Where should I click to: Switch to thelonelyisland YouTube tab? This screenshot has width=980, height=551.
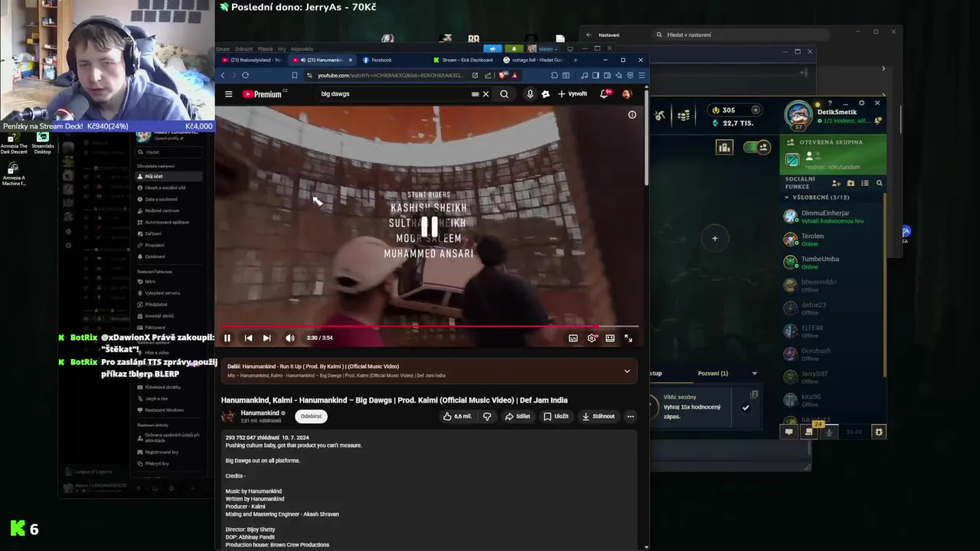(x=252, y=60)
